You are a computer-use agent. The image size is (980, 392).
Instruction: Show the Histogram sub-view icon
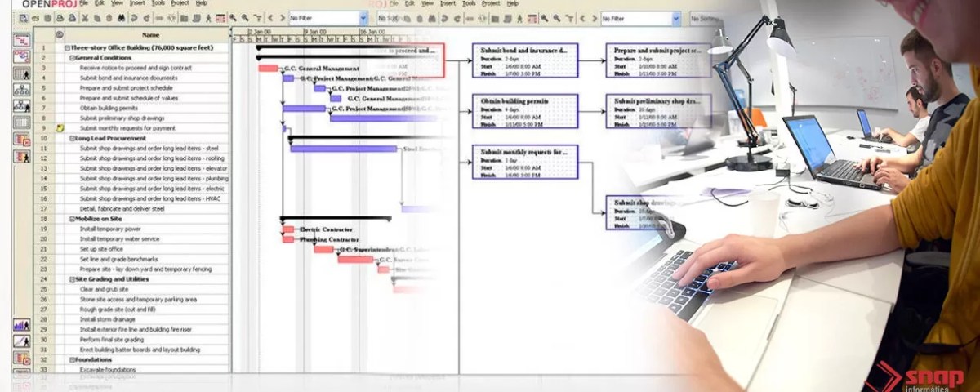(x=22, y=324)
